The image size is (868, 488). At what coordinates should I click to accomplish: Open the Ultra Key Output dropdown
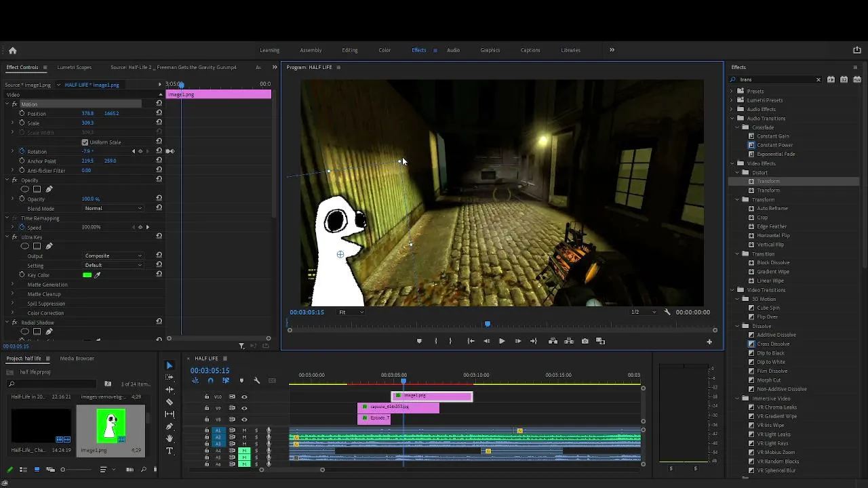click(x=113, y=256)
